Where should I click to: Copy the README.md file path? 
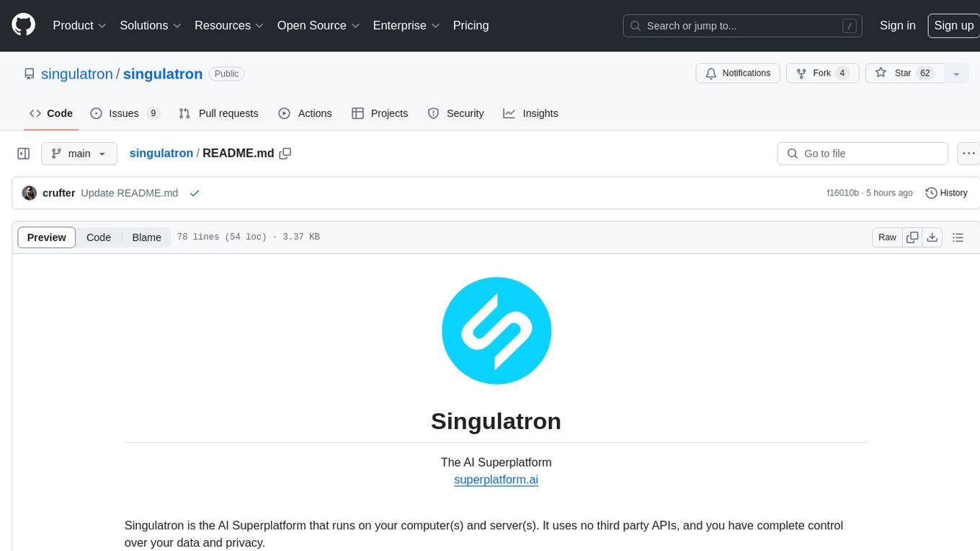tap(285, 154)
